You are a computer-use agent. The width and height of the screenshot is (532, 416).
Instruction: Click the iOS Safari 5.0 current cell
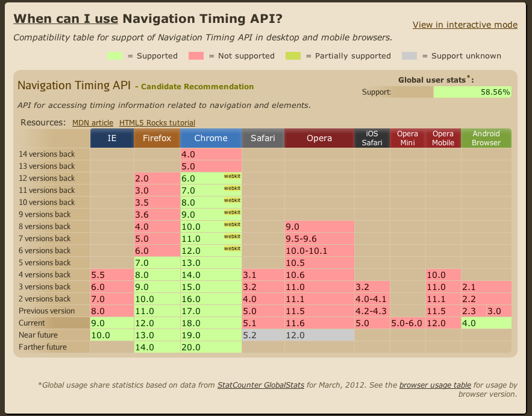372,323
